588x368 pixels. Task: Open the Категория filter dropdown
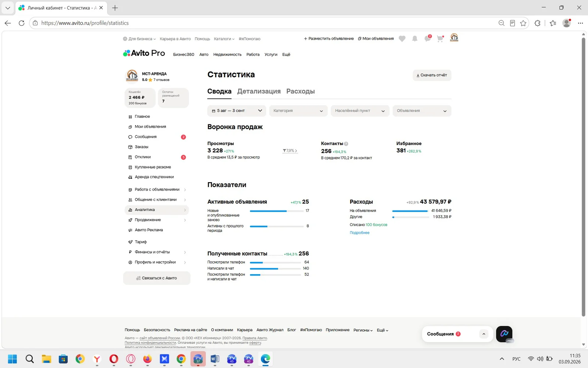click(298, 111)
